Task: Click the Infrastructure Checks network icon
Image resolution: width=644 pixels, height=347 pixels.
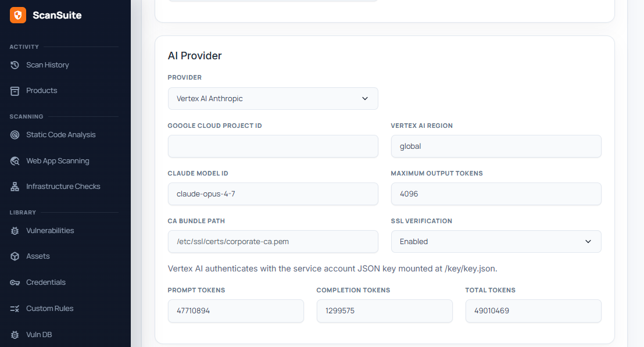Action: [15, 187]
